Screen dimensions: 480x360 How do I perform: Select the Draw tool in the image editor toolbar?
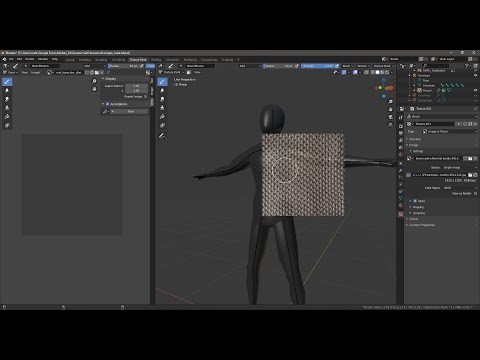coord(7,82)
